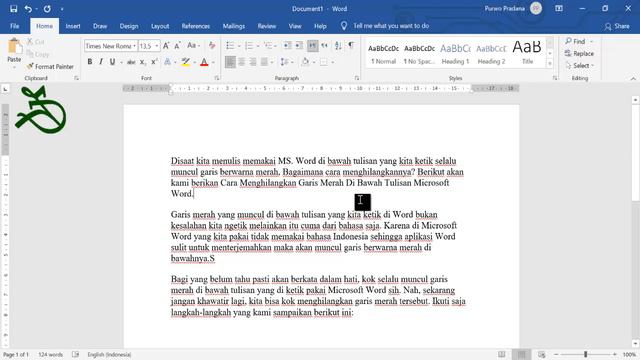Switch to the Insert tab
Image resolution: width=640 pixels, height=360 pixels.
(73, 26)
